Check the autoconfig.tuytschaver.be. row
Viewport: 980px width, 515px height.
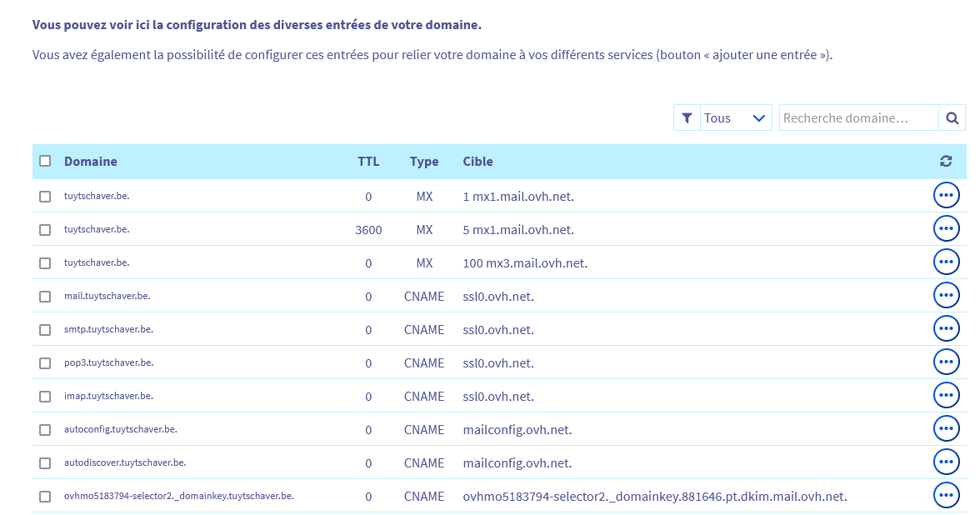tap(45, 430)
